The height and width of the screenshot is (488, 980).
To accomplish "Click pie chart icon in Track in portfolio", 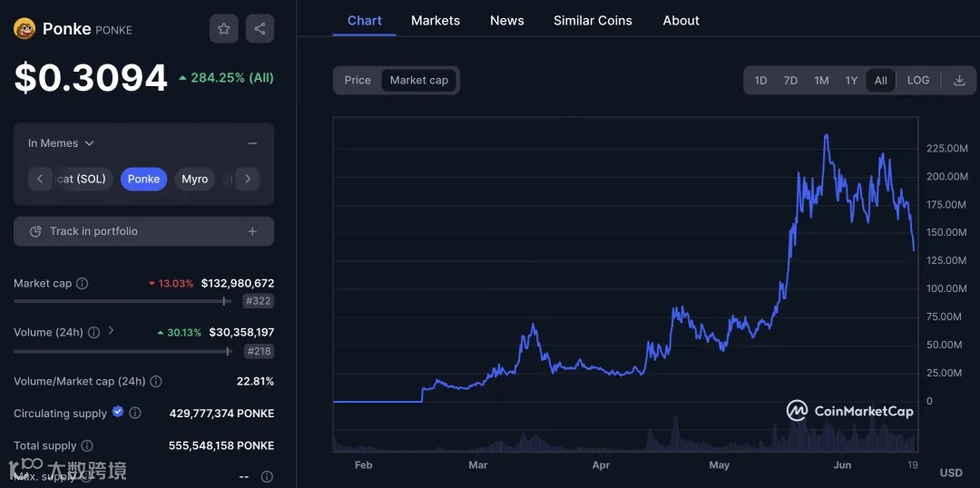I will pos(35,231).
